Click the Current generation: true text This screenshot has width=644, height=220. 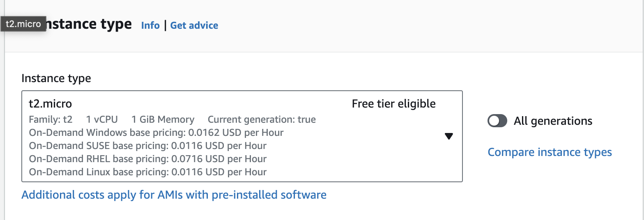[262, 119]
